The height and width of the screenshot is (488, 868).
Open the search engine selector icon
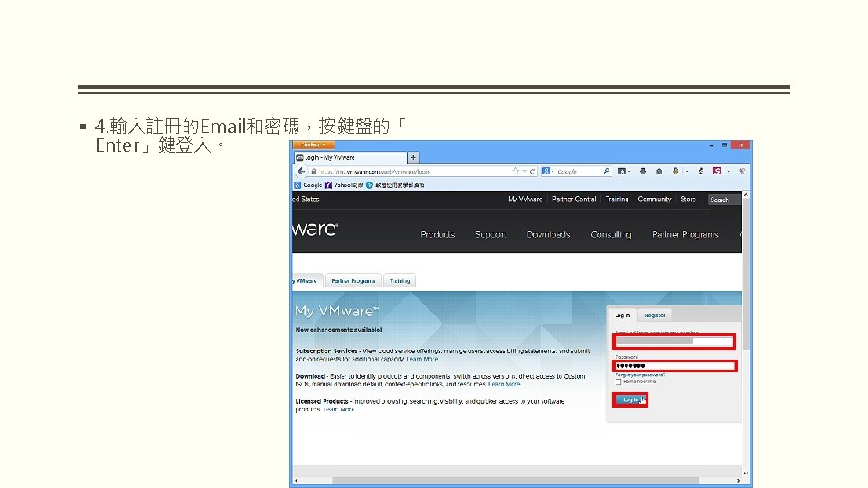click(547, 172)
